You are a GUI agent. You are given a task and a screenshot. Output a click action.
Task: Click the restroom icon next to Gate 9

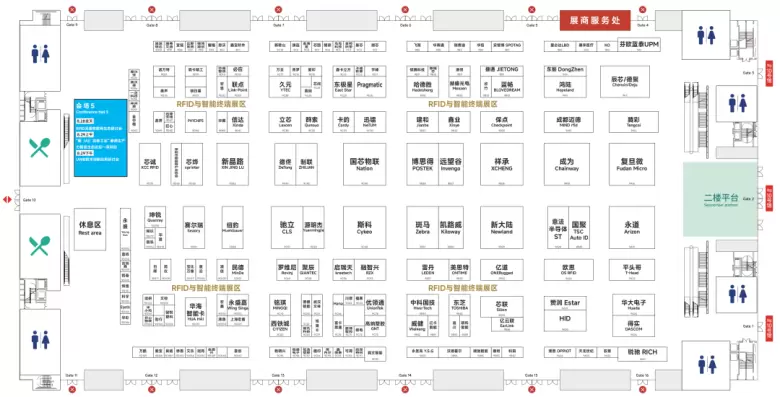tap(40, 54)
